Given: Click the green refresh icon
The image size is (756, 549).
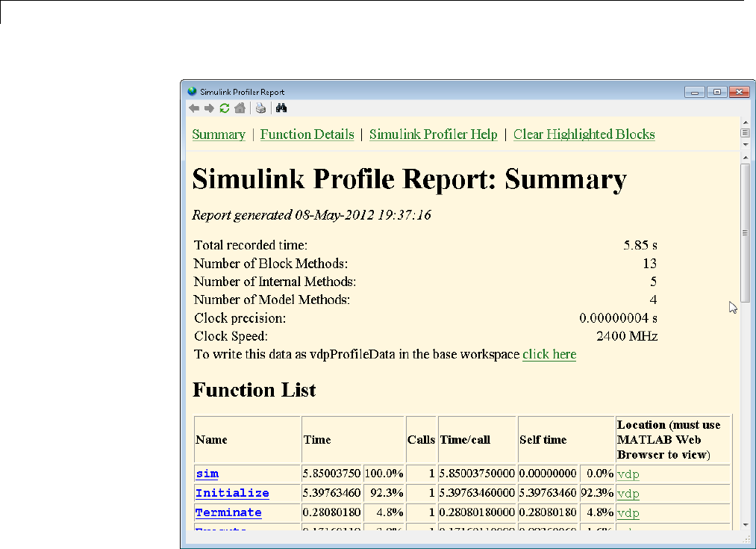Looking at the screenshot, I should (224, 108).
